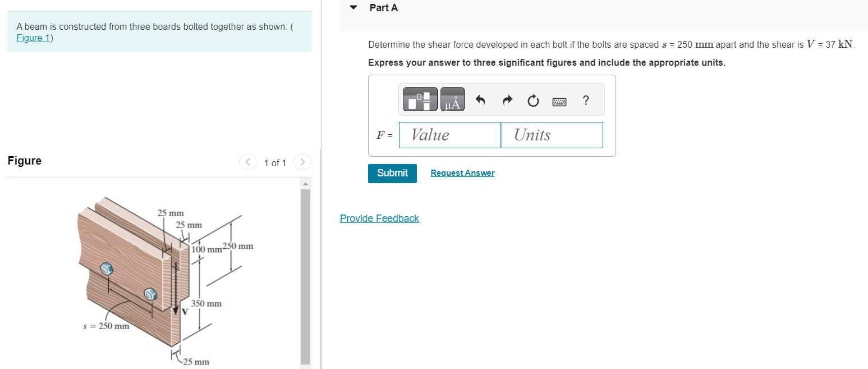
Task: Click the '100 mm' dimension label
Action: click(x=206, y=249)
